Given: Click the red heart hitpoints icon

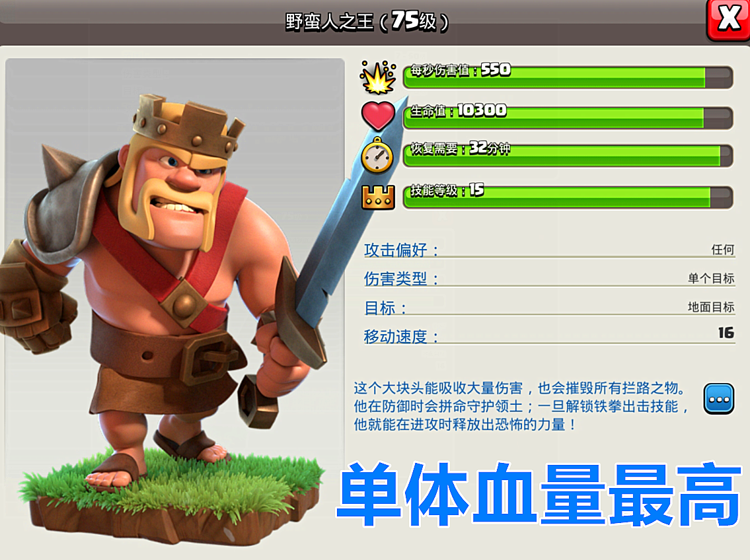Looking at the screenshot, I should (378, 116).
